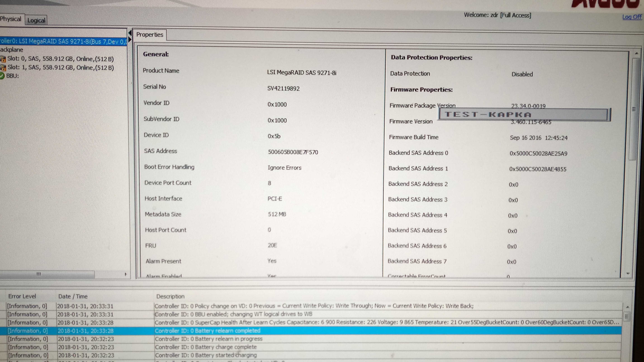
Task: Collapse left pane with splitter left arrow
Action: (x=130, y=33)
